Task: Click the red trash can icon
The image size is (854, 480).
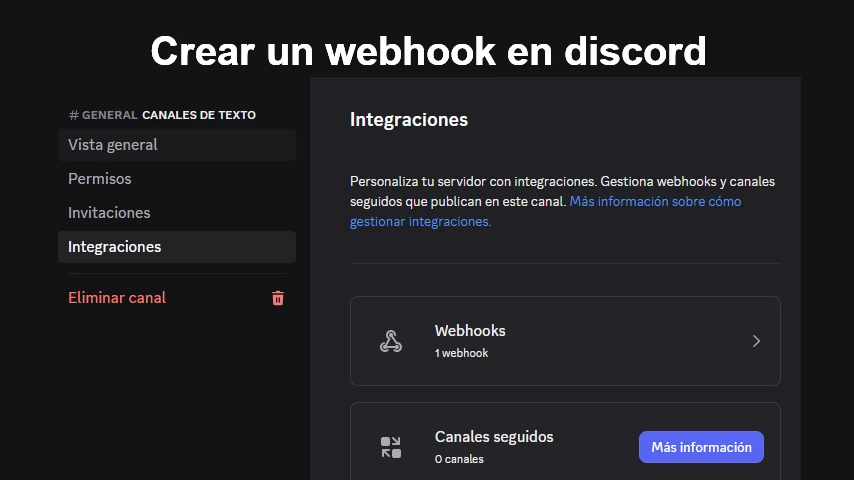Action: click(278, 298)
